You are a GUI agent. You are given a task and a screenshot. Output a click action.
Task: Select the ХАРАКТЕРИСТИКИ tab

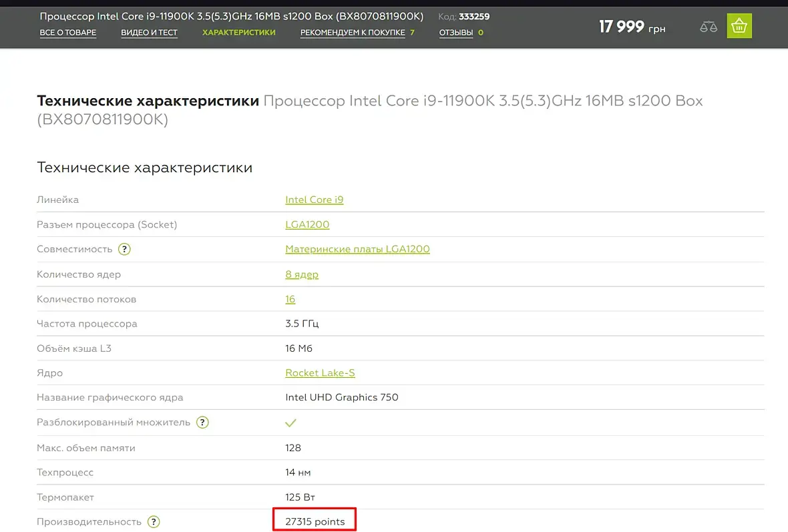pos(238,33)
